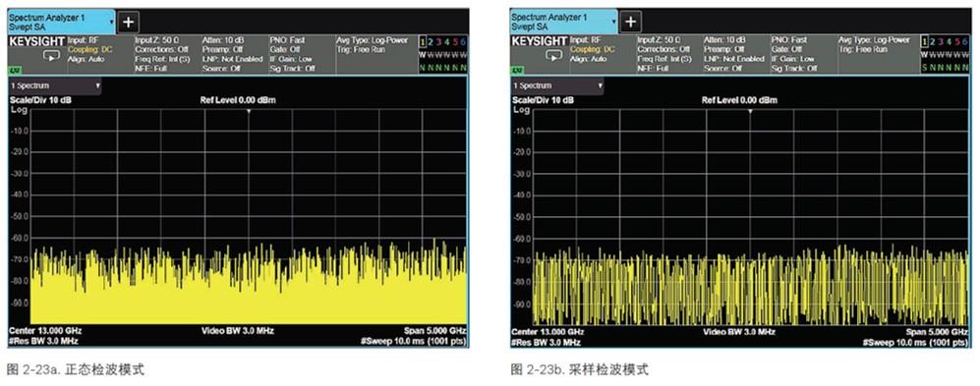
Task: Toggle trace 1 S detector letter in figure 2-23b
Action: (x=924, y=66)
